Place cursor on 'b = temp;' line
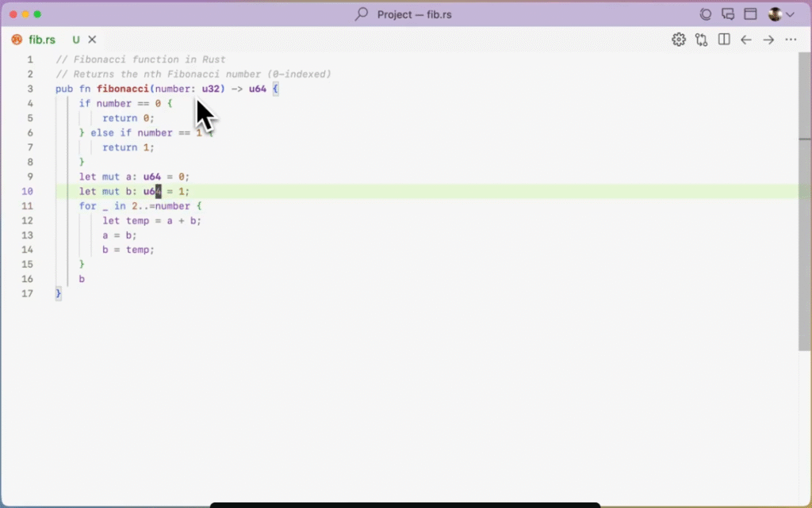The height and width of the screenshot is (508, 812). [128, 250]
